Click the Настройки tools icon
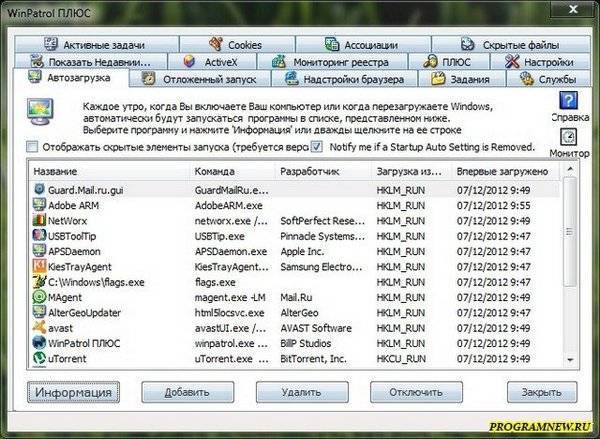This screenshot has height=439, width=600. [x=512, y=61]
